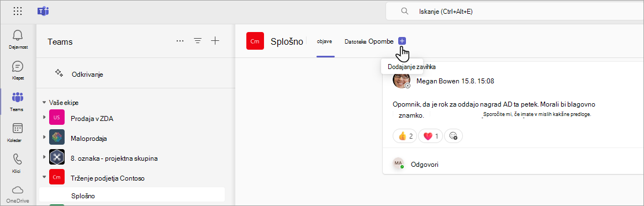Collapse Trženje podjetja Contoso team
The image size is (644, 206).
point(44,177)
